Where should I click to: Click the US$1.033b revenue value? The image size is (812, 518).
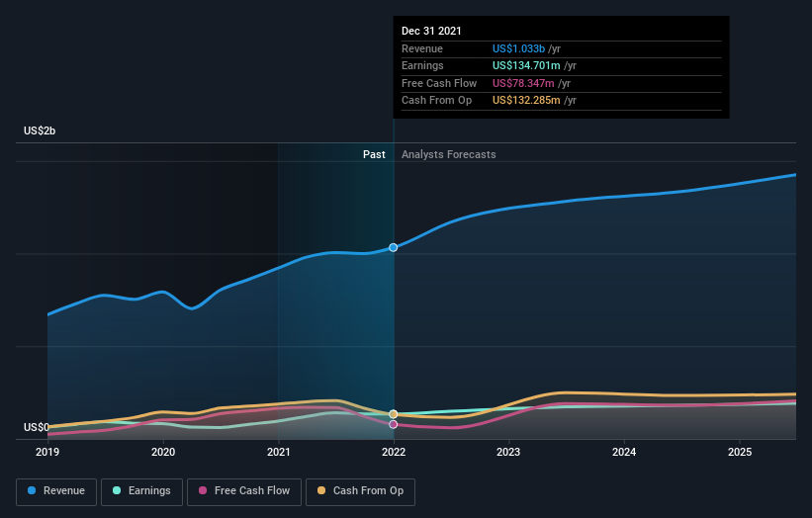point(518,48)
